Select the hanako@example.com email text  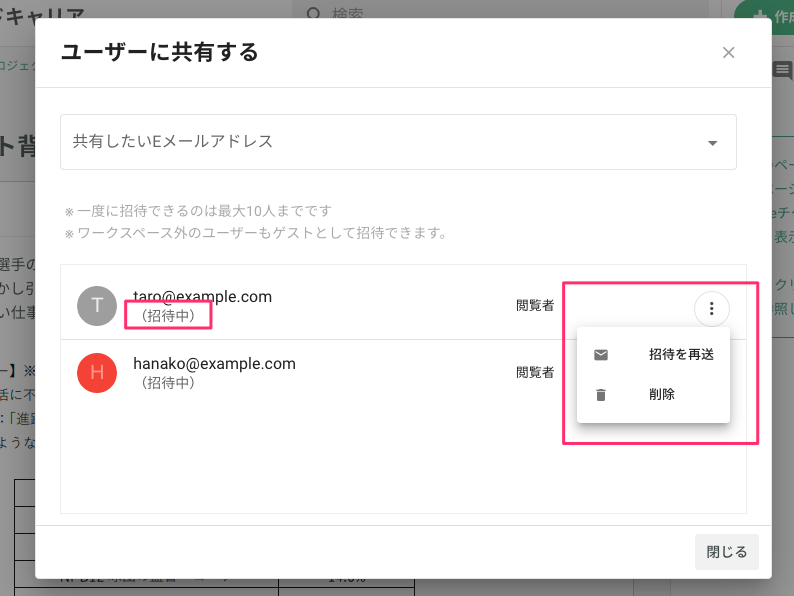(x=214, y=364)
